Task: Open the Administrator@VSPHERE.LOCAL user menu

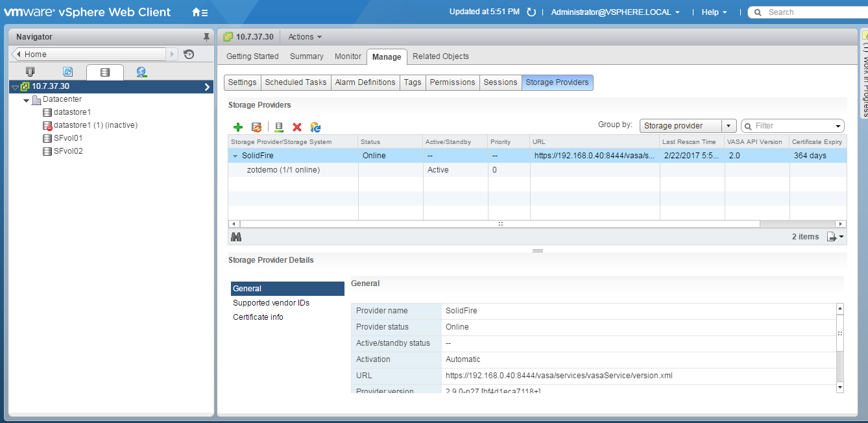Action: pyautogui.click(x=615, y=12)
